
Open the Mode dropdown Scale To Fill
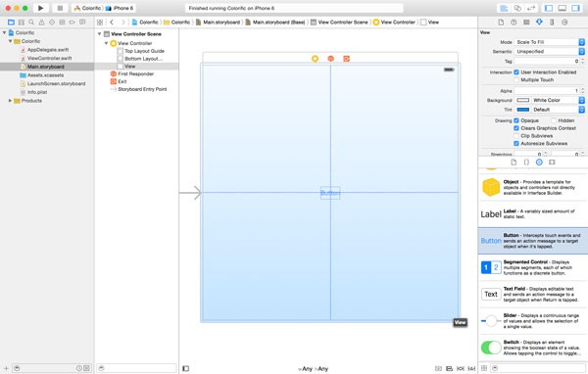pos(550,42)
